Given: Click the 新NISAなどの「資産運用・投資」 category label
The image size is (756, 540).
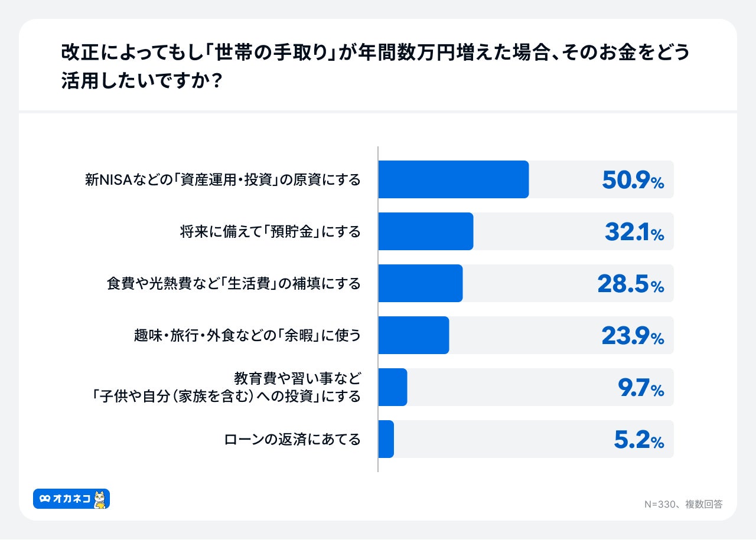Looking at the screenshot, I should tap(223, 180).
